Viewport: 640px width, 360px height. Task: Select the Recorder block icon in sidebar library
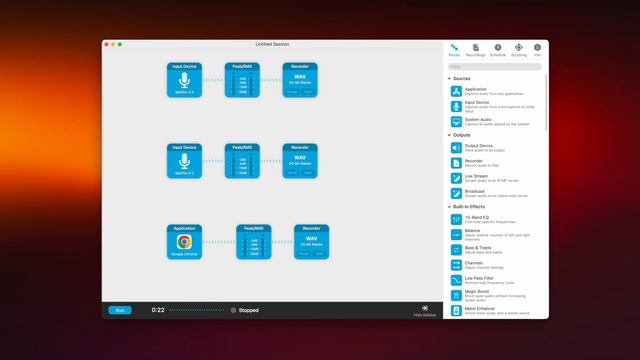click(456, 163)
